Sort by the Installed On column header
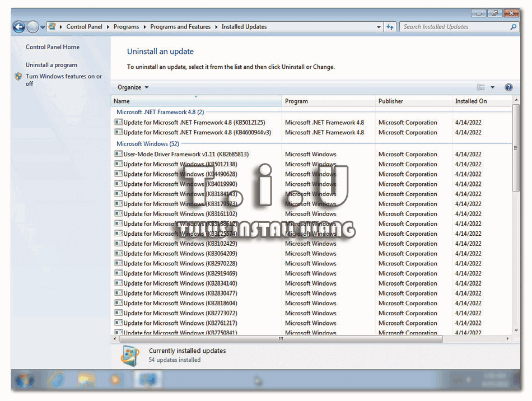 482,101
